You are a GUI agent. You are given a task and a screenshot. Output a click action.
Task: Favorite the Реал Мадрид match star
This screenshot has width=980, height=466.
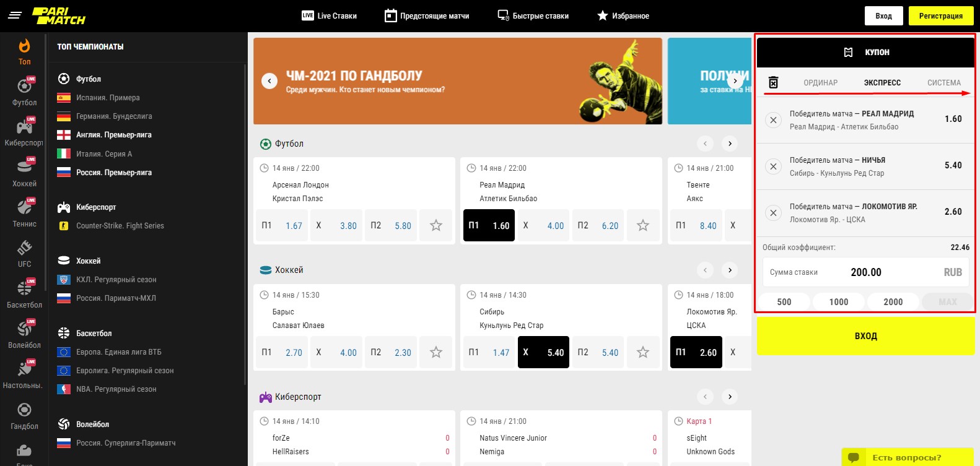[x=643, y=225]
